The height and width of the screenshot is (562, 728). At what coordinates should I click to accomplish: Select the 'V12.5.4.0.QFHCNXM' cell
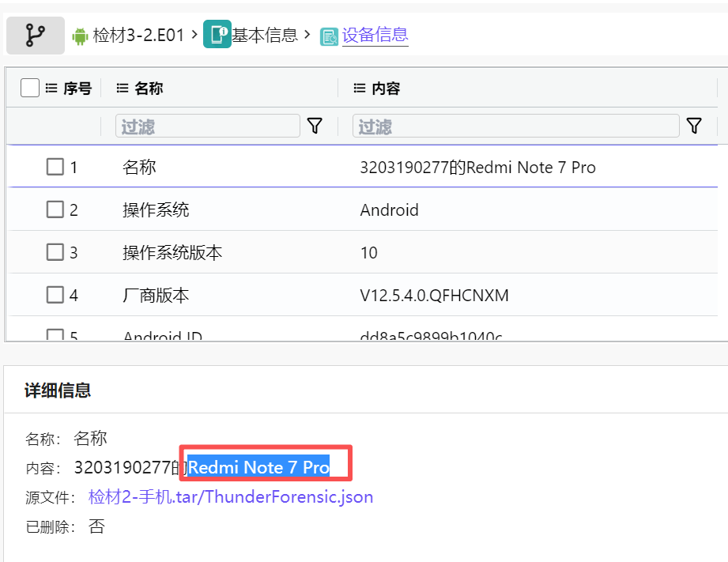pos(434,296)
